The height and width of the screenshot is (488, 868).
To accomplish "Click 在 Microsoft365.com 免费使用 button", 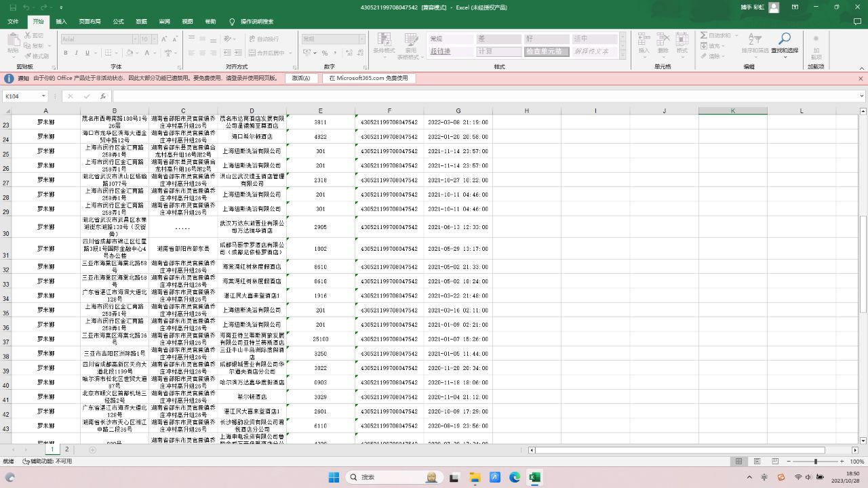I will (369, 78).
